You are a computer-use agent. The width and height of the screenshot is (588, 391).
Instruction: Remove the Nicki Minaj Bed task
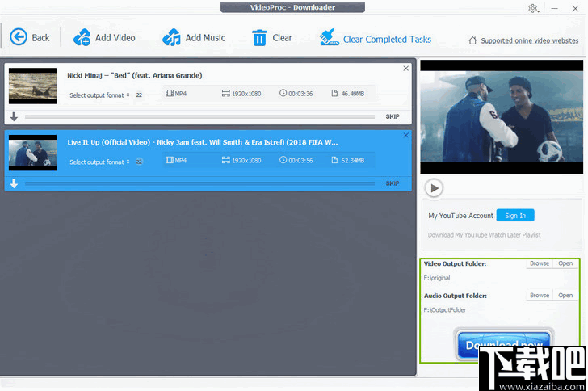coord(405,69)
